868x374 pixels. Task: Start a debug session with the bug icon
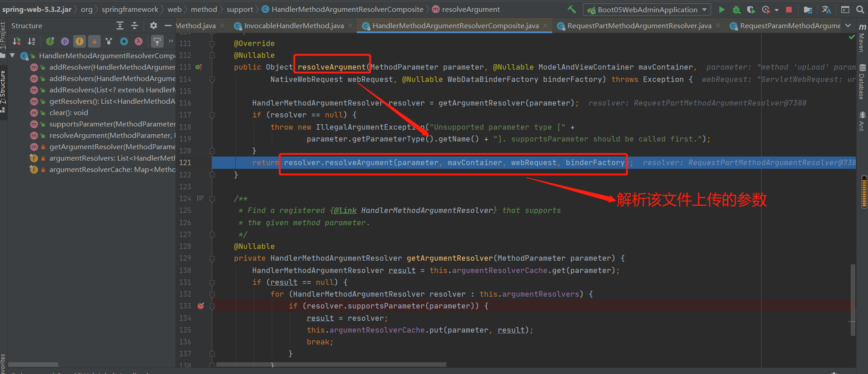tap(737, 10)
